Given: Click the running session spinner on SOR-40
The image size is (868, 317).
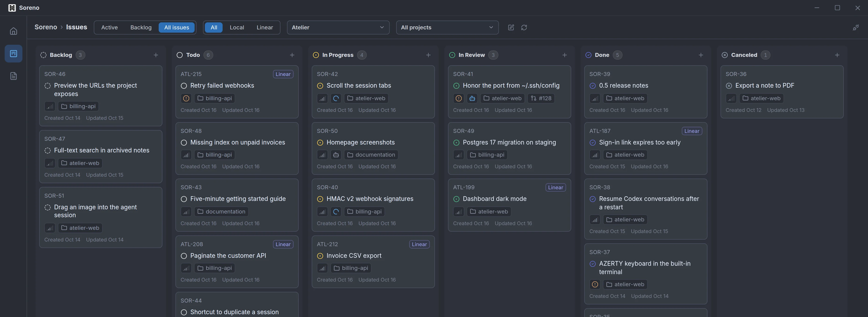Looking at the screenshot, I should coord(336,212).
